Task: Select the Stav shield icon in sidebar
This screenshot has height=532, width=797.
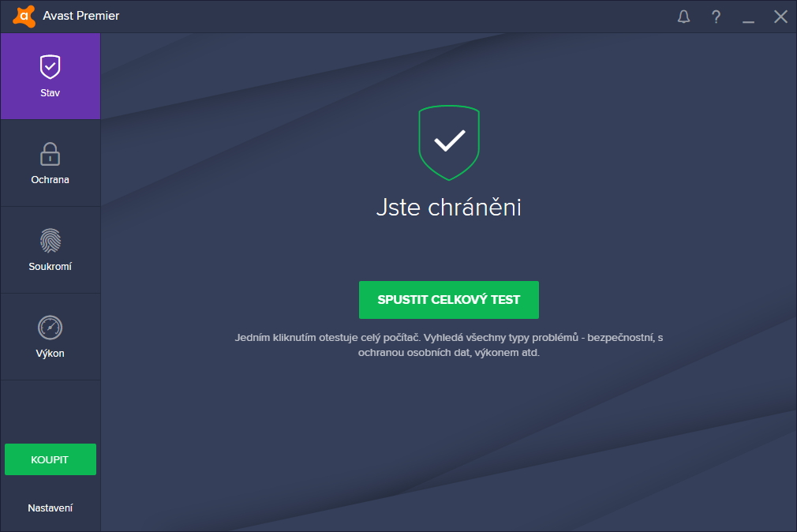Action: coord(50,66)
